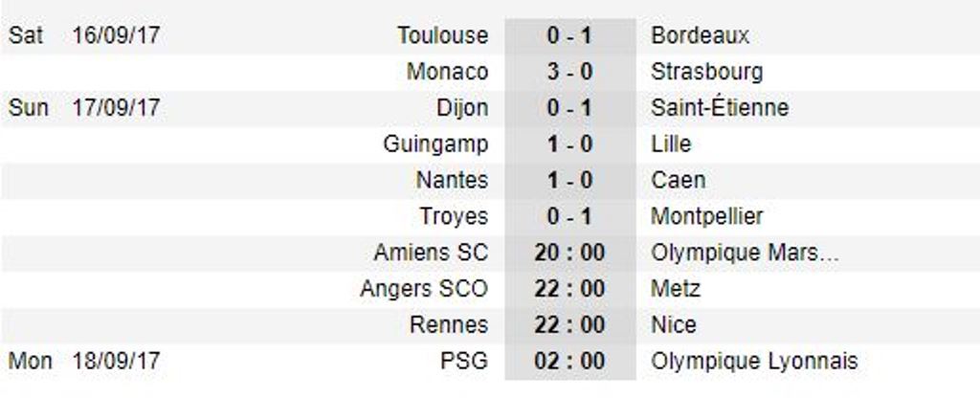Click the Dijon team name
Screen dimensions: 980x398
click(x=462, y=108)
